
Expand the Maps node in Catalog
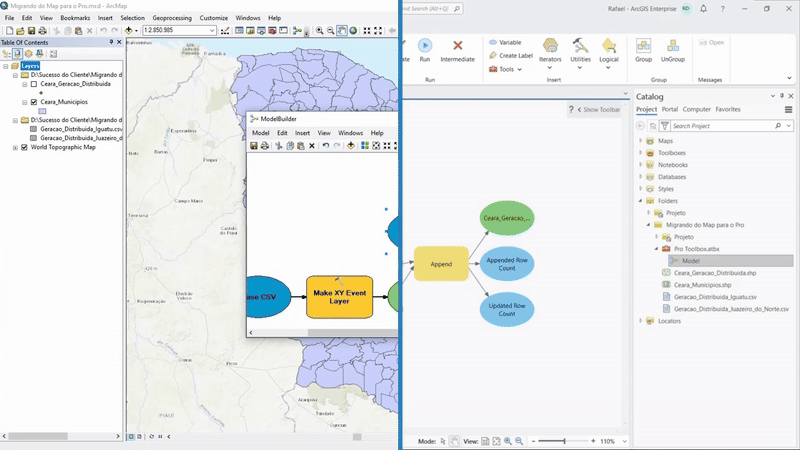point(641,140)
